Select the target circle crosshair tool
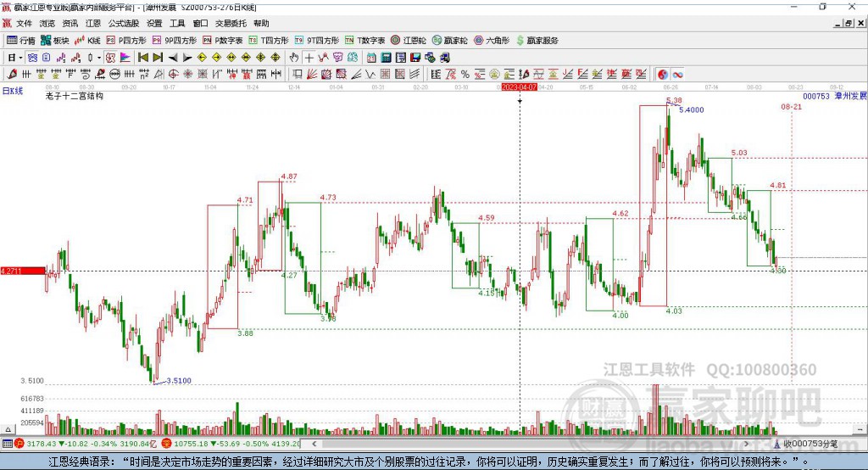This screenshot has width=868, height=470. [x=173, y=75]
